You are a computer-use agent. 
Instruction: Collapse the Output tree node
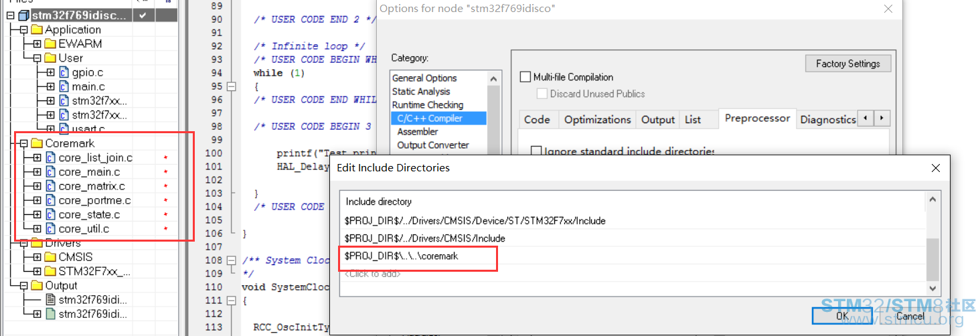point(23,286)
